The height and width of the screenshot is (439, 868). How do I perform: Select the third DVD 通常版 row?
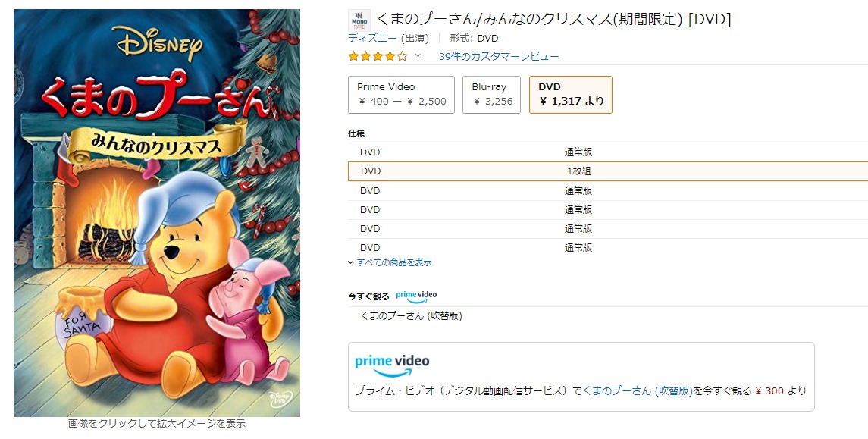point(606,209)
